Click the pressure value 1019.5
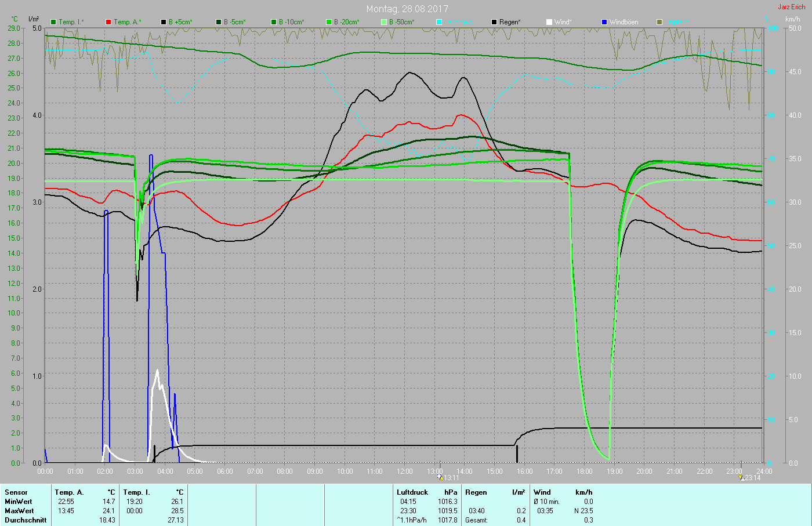Screen dimensions: 812x526 click(448, 511)
